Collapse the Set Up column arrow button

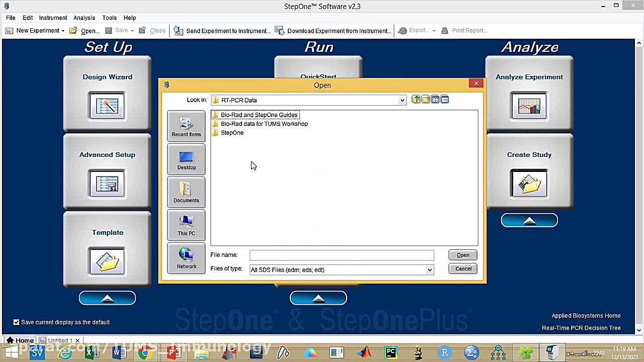point(107,298)
